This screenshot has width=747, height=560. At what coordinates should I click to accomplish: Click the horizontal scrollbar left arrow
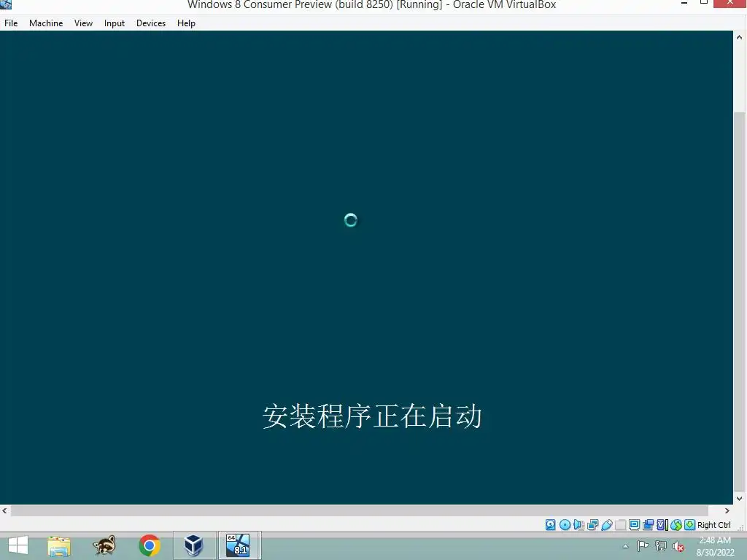[5, 510]
